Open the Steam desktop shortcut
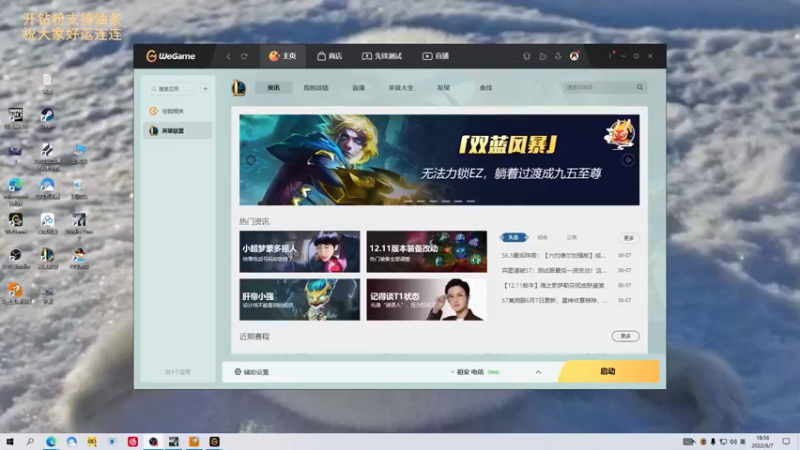Viewport: 800px width, 450px height. [47, 118]
